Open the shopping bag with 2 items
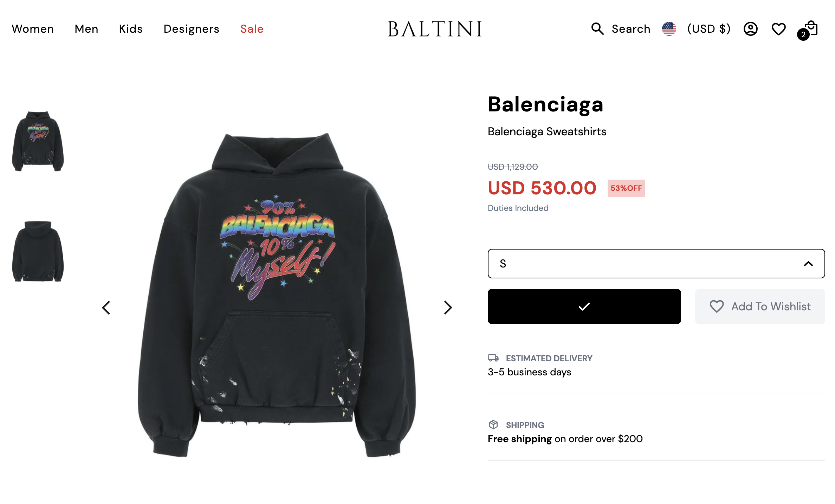This screenshot has height=504, width=835. 810,30
